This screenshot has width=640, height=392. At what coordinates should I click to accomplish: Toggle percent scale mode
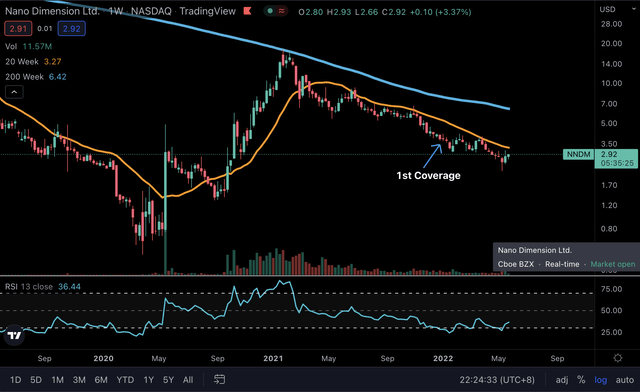[581, 380]
